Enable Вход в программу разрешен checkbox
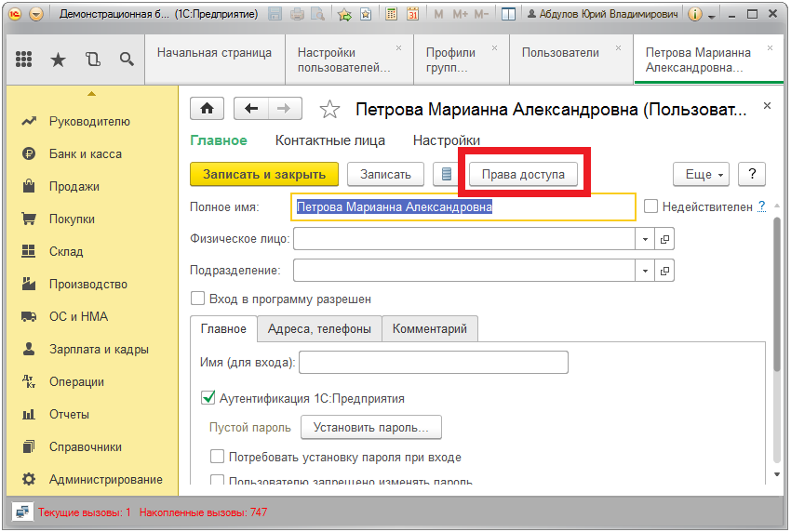This screenshot has width=791, height=532. (197, 299)
